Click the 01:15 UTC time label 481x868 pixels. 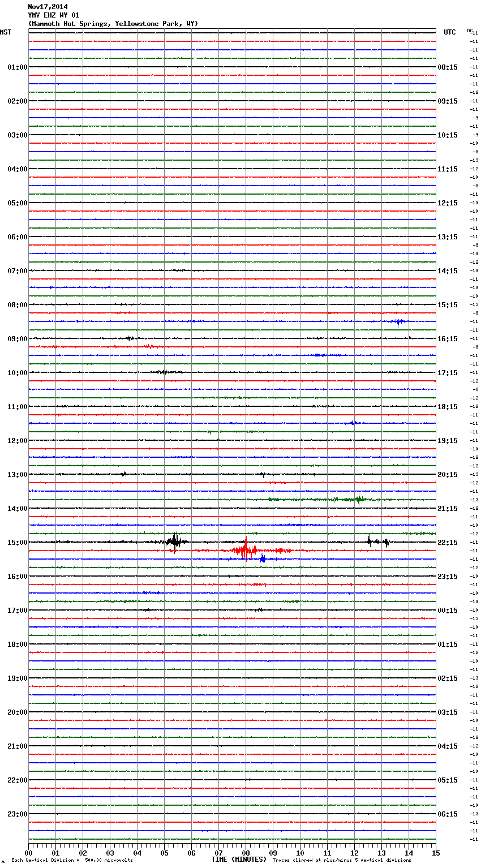(448, 644)
